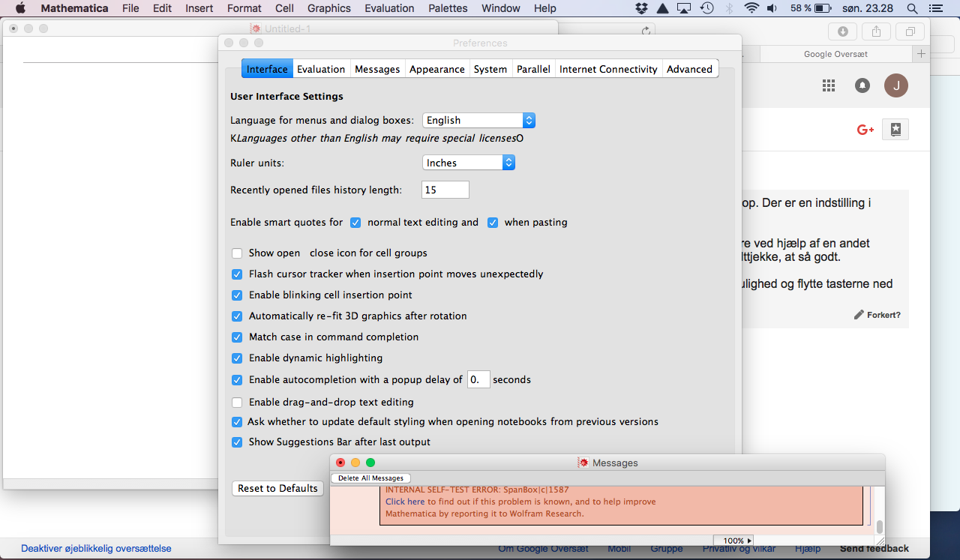This screenshot has width=960, height=560.
Task: Select the Interface tab
Action: pos(267,69)
